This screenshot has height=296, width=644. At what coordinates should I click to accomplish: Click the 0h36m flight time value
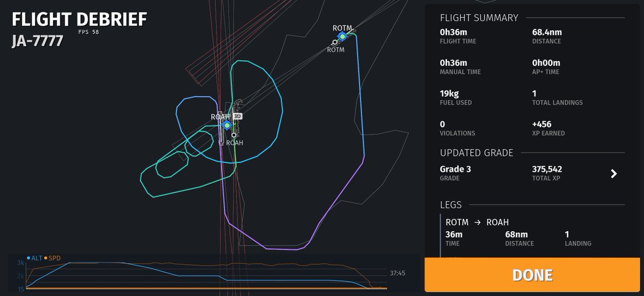click(453, 32)
